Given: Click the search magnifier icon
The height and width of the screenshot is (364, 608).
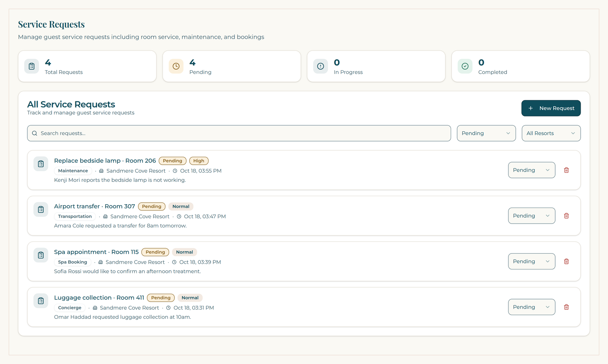Looking at the screenshot, I should pyautogui.click(x=35, y=133).
